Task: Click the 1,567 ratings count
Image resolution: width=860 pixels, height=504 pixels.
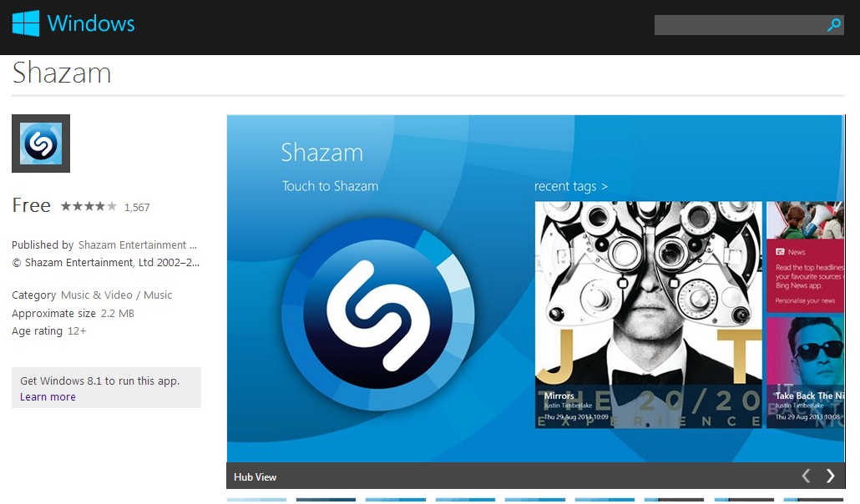Action: coord(137,207)
